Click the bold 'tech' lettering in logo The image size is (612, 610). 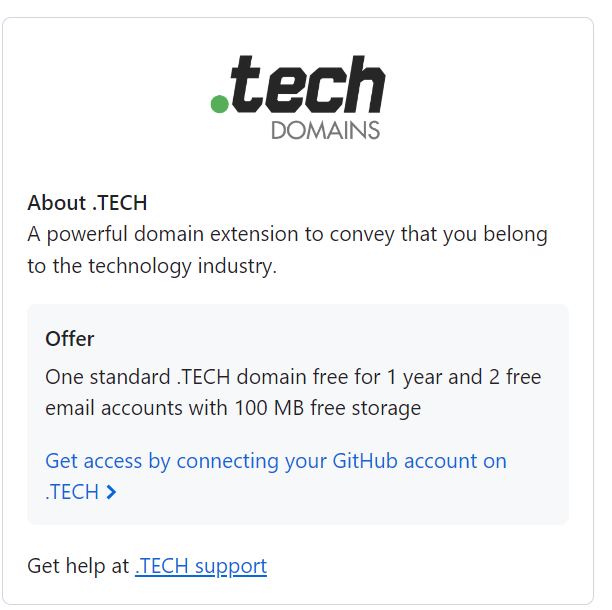click(308, 84)
